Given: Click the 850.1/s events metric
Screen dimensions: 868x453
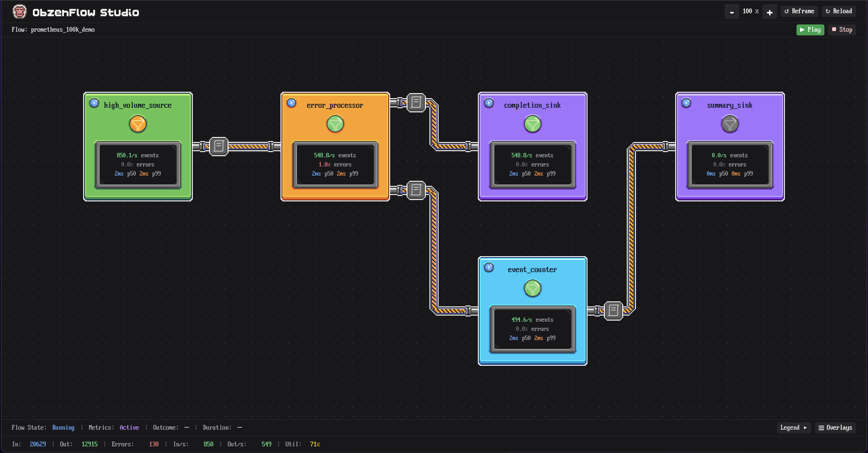Looking at the screenshot, I should pos(138,155).
